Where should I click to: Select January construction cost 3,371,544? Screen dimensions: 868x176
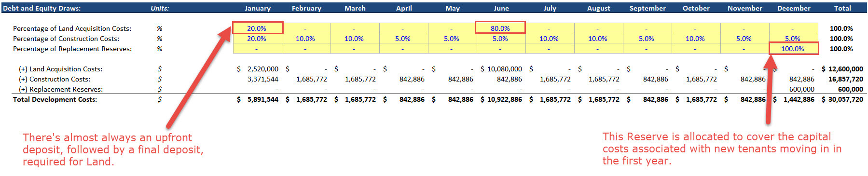tap(263, 79)
